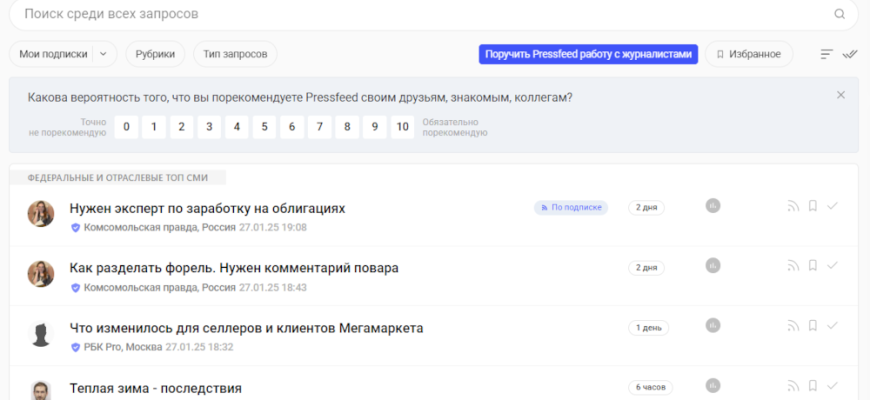Open the Рубрики filter

tap(155, 54)
